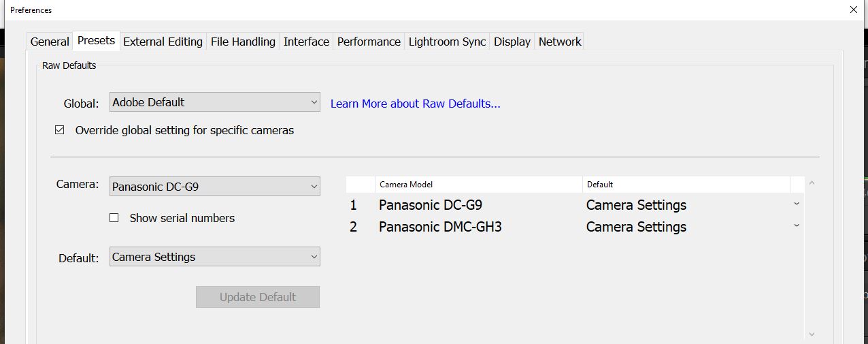Image resolution: width=868 pixels, height=344 pixels.
Task: Select the Panasonic DMC-GH3 table row
Action: coord(440,227)
